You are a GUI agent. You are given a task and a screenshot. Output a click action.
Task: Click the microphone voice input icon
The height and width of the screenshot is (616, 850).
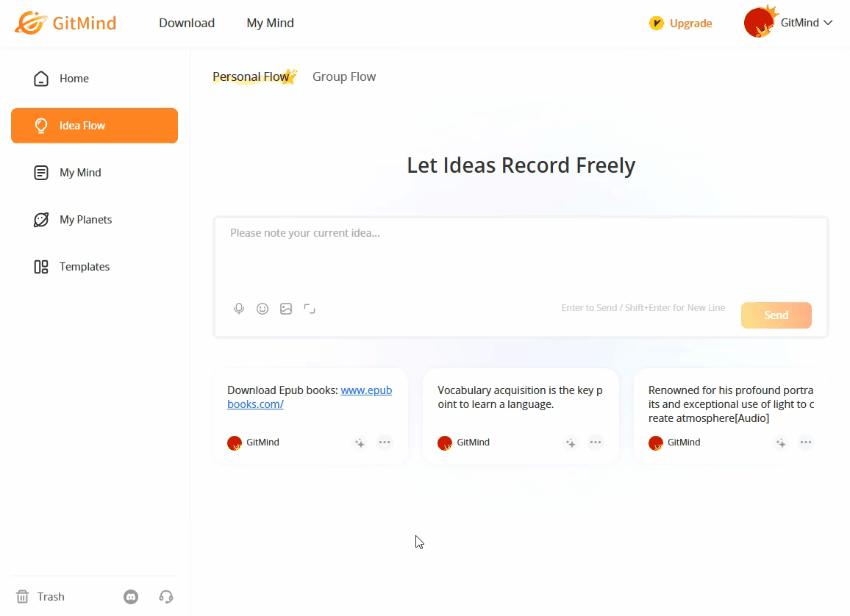click(239, 309)
